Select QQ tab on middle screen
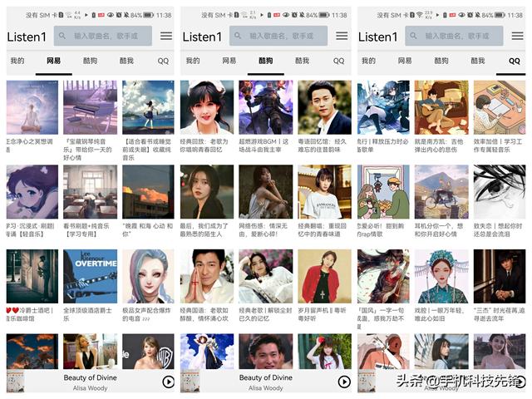Image resolution: width=532 pixels, height=399 pixels. tap(338, 61)
